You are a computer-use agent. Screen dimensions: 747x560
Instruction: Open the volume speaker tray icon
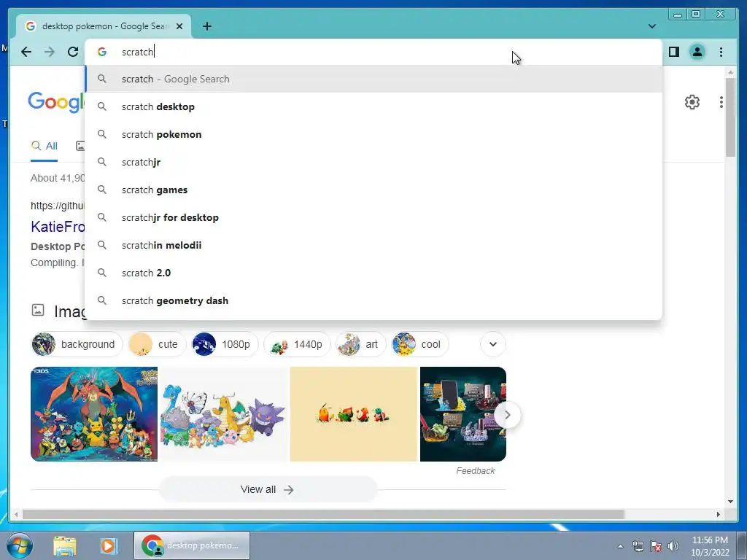(x=673, y=546)
